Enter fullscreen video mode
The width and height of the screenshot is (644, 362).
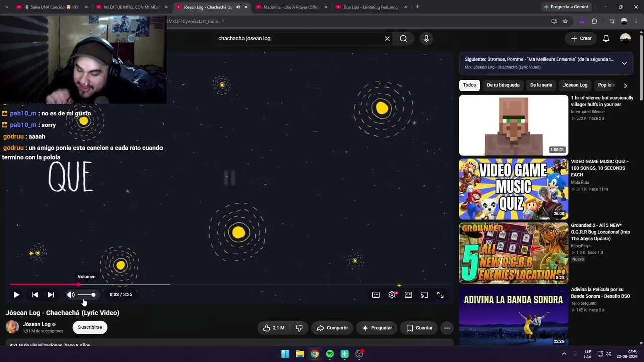(440, 295)
